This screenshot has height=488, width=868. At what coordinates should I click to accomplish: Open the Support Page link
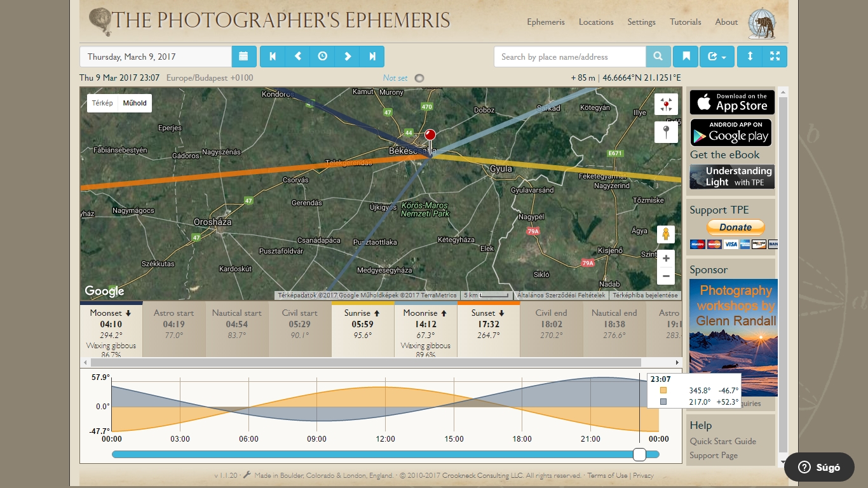(x=714, y=455)
